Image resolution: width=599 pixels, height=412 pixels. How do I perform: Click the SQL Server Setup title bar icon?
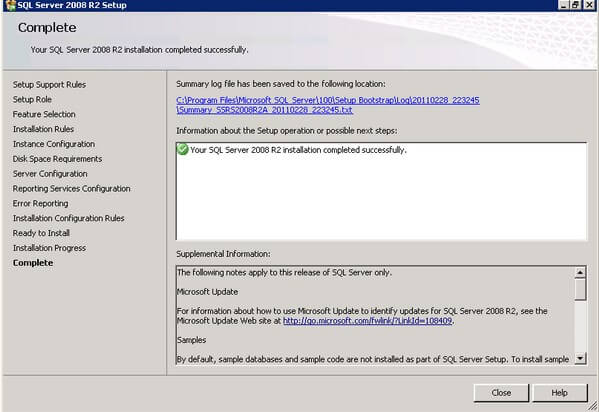point(11,5)
